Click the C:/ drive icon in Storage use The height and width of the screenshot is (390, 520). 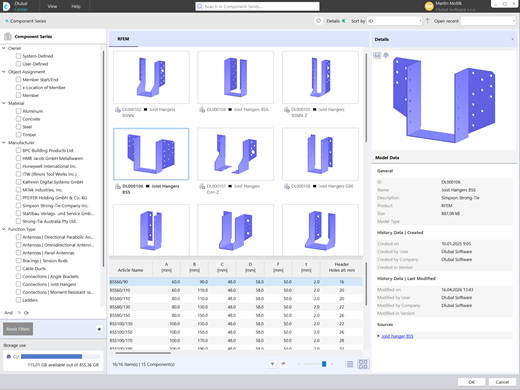click(9, 356)
